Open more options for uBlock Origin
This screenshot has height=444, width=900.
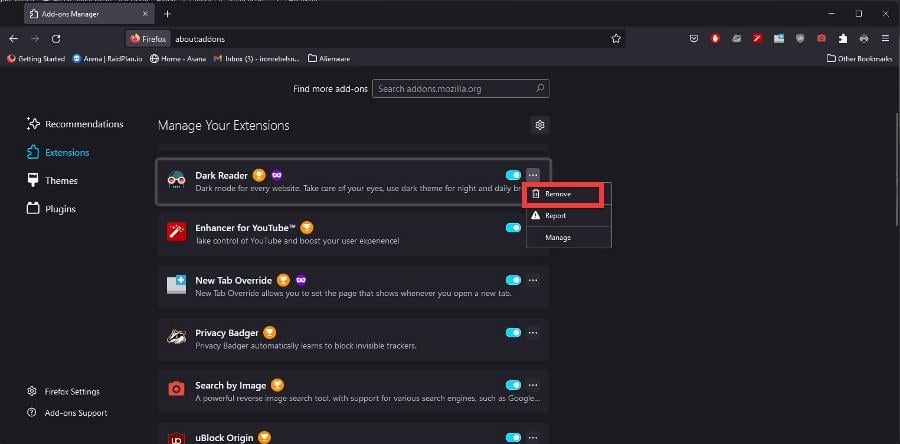[x=533, y=438]
